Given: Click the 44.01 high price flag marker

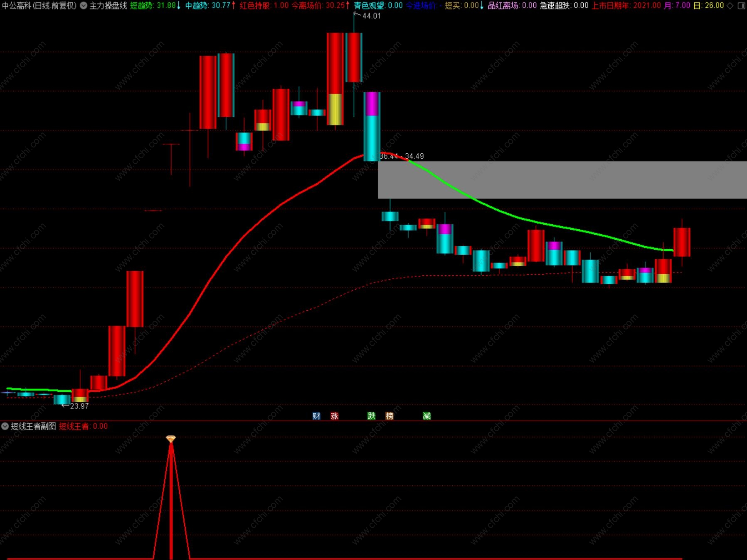Looking at the screenshot, I should tap(367, 16).
